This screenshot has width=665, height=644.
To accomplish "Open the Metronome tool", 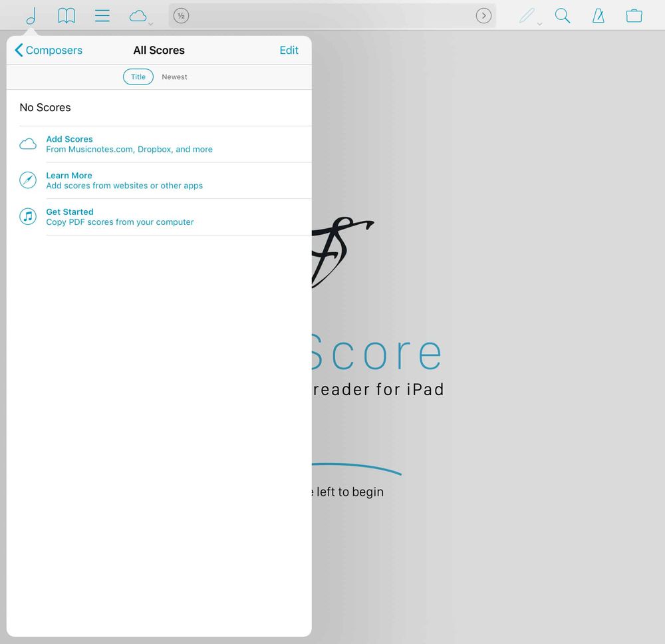I will click(598, 16).
